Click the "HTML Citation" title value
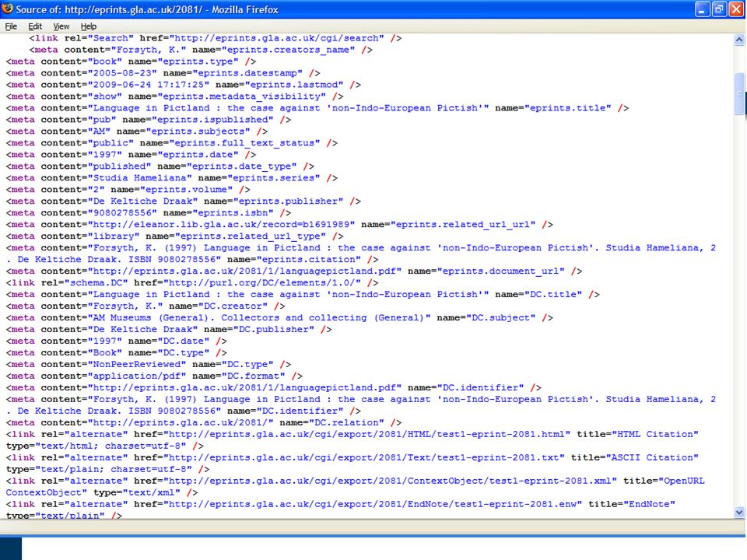 655,434
